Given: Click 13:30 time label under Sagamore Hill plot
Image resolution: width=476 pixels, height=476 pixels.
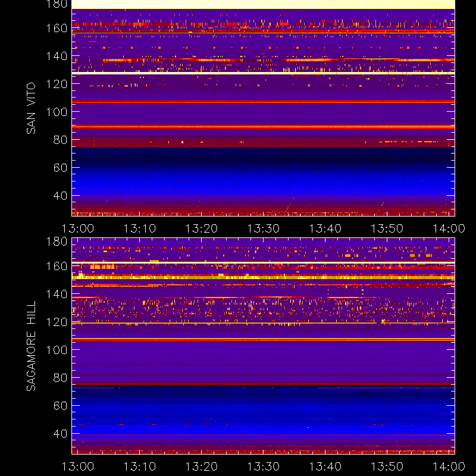Looking at the screenshot, I should pos(264,466).
